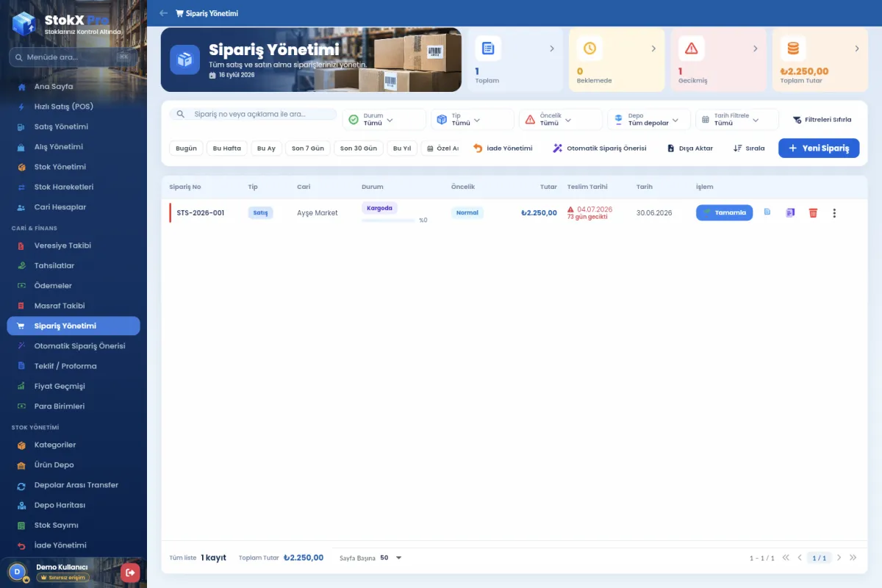Select the Bugün date filter
The image size is (882, 588).
[186, 148]
